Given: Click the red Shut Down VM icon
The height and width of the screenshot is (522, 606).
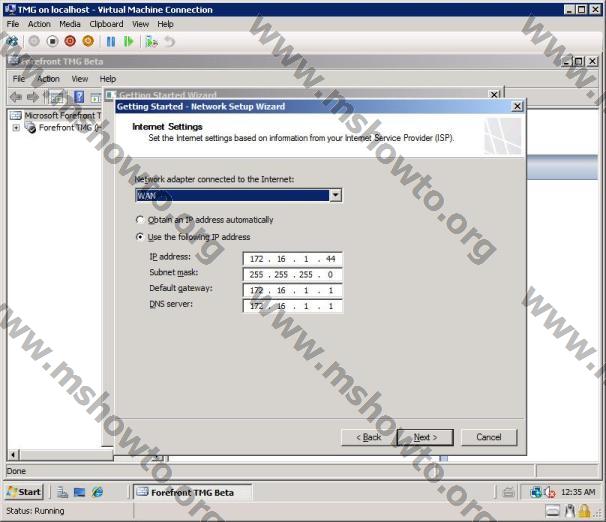Looking at the screenshot, I should 70,41.
